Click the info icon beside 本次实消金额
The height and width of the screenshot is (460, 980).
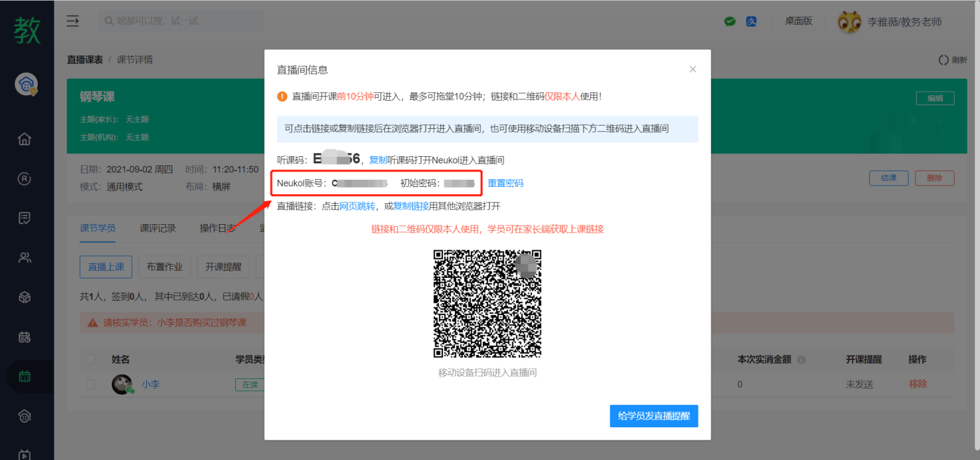coord(801,360)
